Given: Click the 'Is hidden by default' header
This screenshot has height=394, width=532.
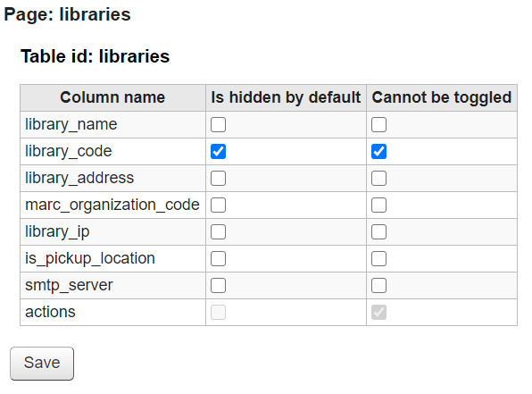Looking at the screenshot, I should click(286, 97).
